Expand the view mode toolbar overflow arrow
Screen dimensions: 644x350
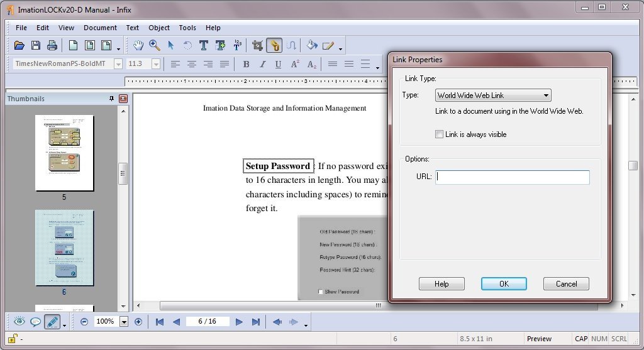[x=65, y=325]
